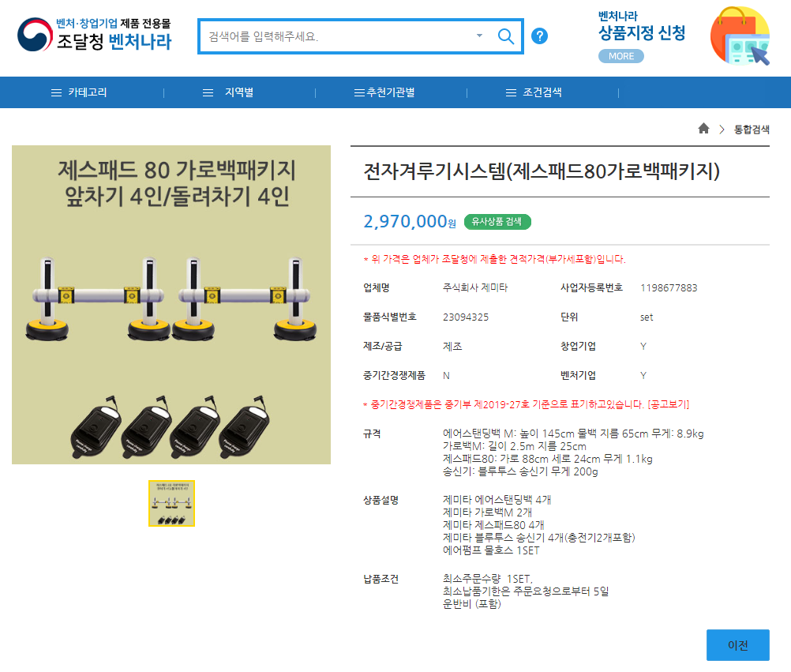Click spec line 송신기: 블루투스 송신기
This screenshot has height=672, width=791.
[520, 471]
